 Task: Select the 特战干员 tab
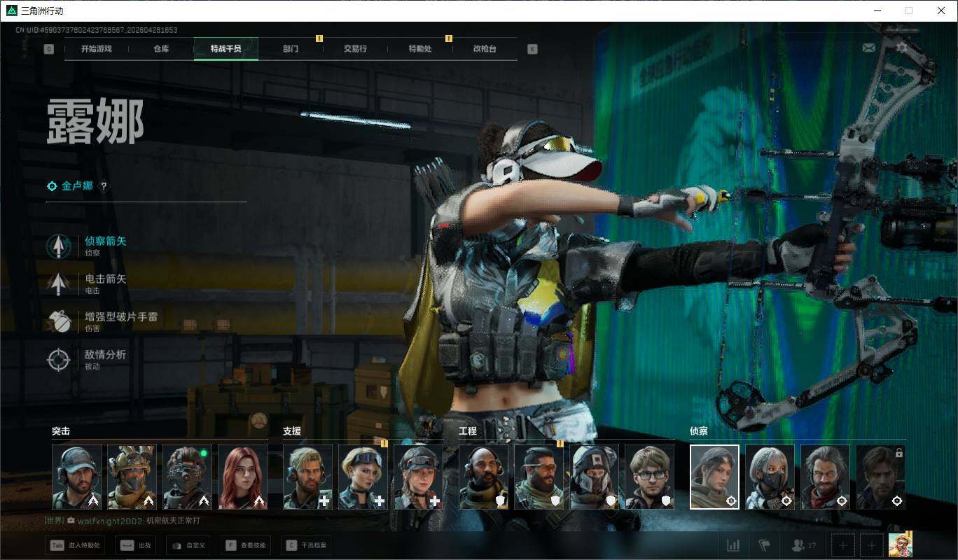tap(226, 49)
